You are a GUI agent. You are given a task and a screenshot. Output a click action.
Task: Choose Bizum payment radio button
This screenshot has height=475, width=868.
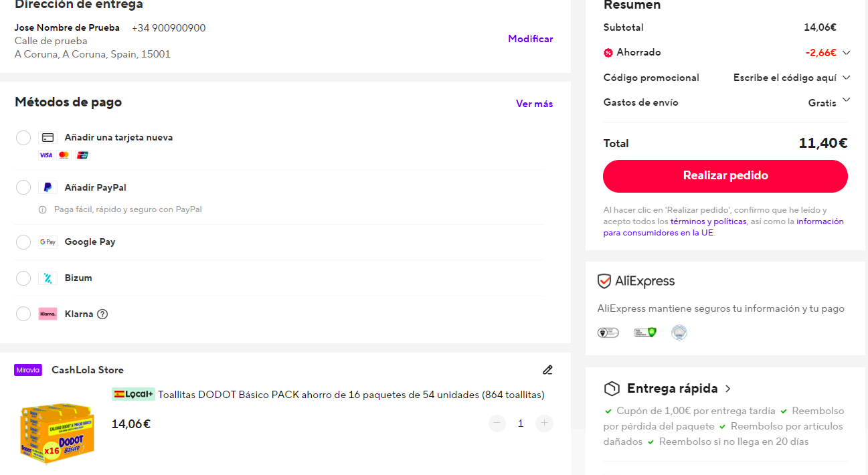point(23,278)
